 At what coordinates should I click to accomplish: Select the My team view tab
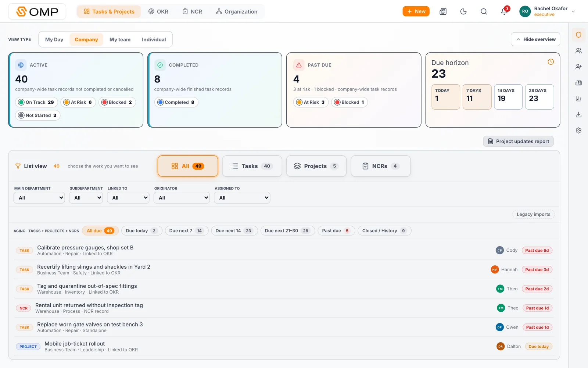[x=120, y=39]
